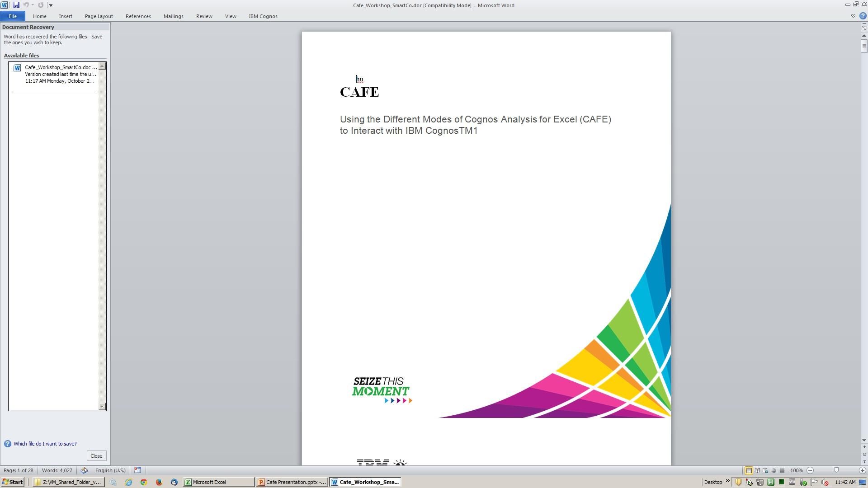Click the Word application icon in title bar
The height and width of the screenshot is (488, 868).
point(4,5)
